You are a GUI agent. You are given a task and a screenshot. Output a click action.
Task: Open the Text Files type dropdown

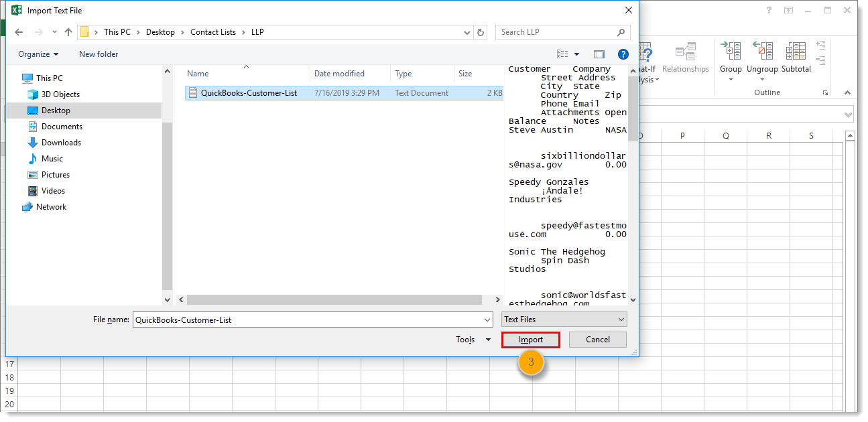[564, 320]
